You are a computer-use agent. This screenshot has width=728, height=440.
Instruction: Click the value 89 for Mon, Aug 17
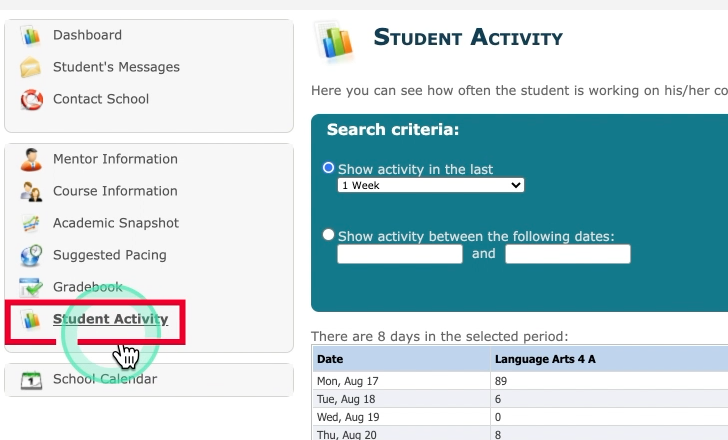(501, 382)
